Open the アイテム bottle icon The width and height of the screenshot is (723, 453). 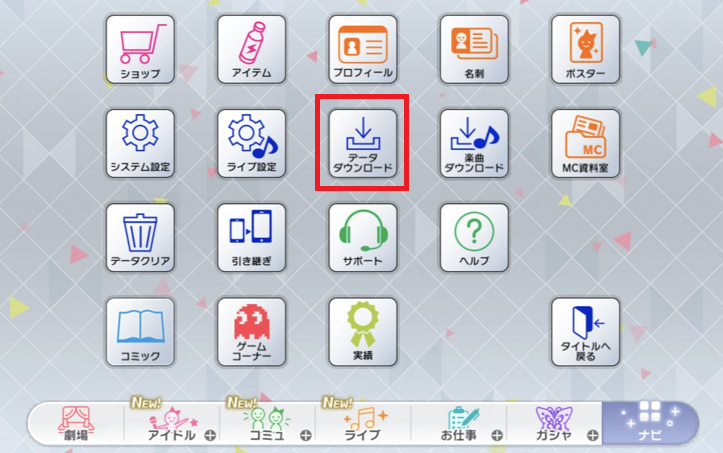252,49
